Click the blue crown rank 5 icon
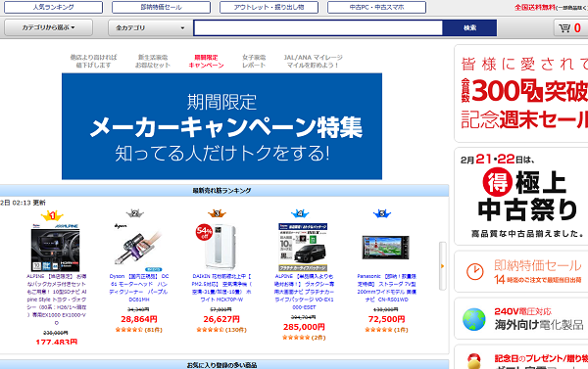This screenshot has width=588, height=369. point(382,213)
